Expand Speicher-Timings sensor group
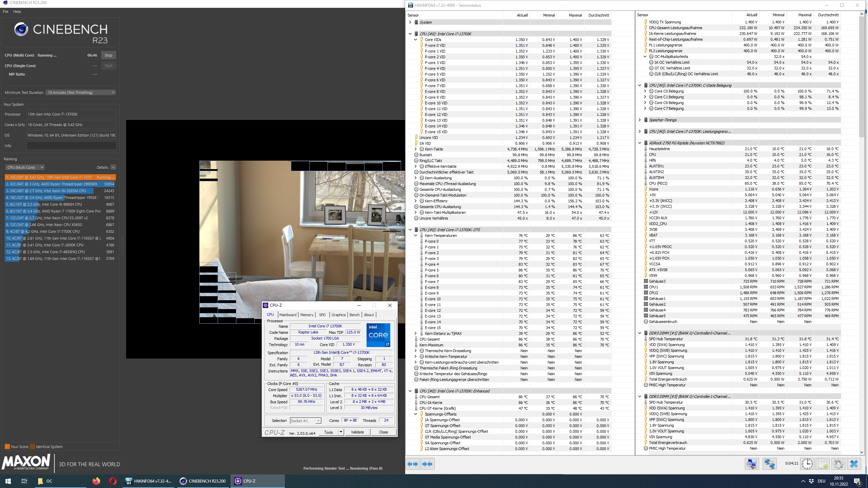Viewport: 868px width, 488px height. [639, 120]
